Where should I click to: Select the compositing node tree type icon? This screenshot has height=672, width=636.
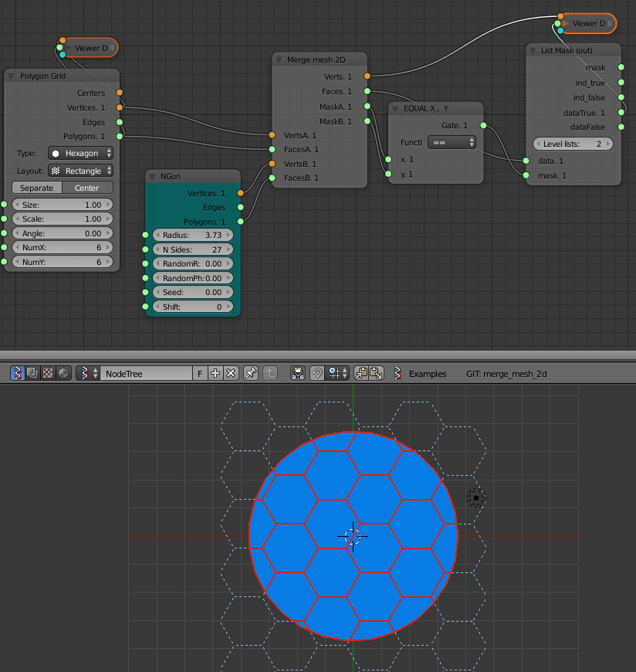tap(32, 373)
